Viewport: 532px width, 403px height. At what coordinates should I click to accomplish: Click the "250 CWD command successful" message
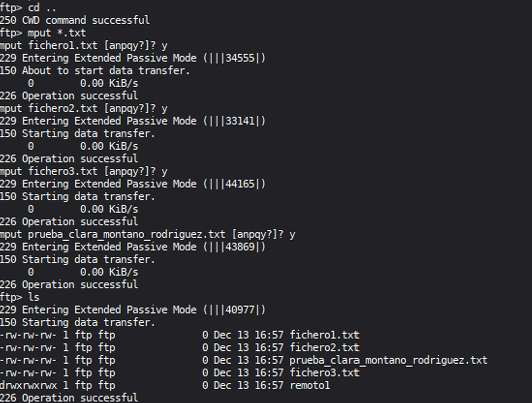point(74,20)
